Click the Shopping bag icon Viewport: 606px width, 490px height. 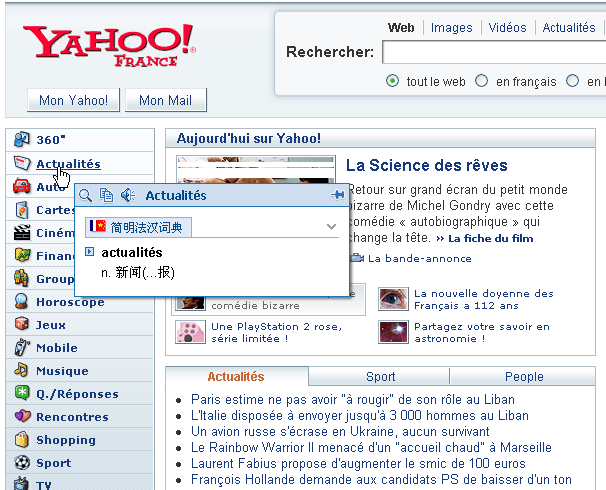pyautogui.click(x=22, y=439)
